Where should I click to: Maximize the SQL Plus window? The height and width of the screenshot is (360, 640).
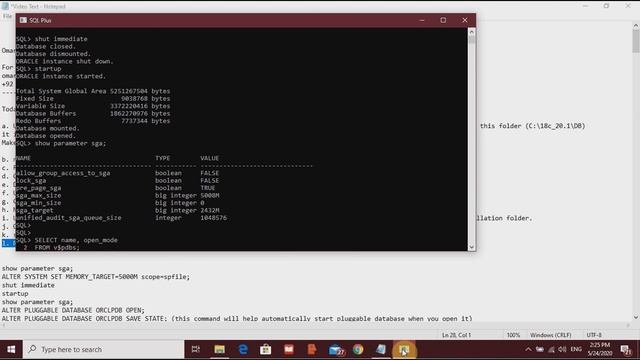[x=443, y=20]
